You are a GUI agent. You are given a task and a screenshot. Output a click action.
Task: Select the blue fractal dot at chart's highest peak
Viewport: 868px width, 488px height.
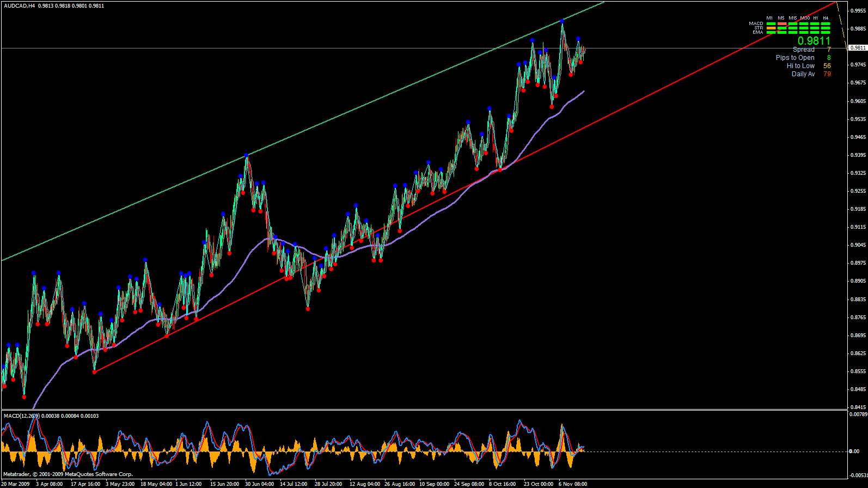[x=562, y=21]
